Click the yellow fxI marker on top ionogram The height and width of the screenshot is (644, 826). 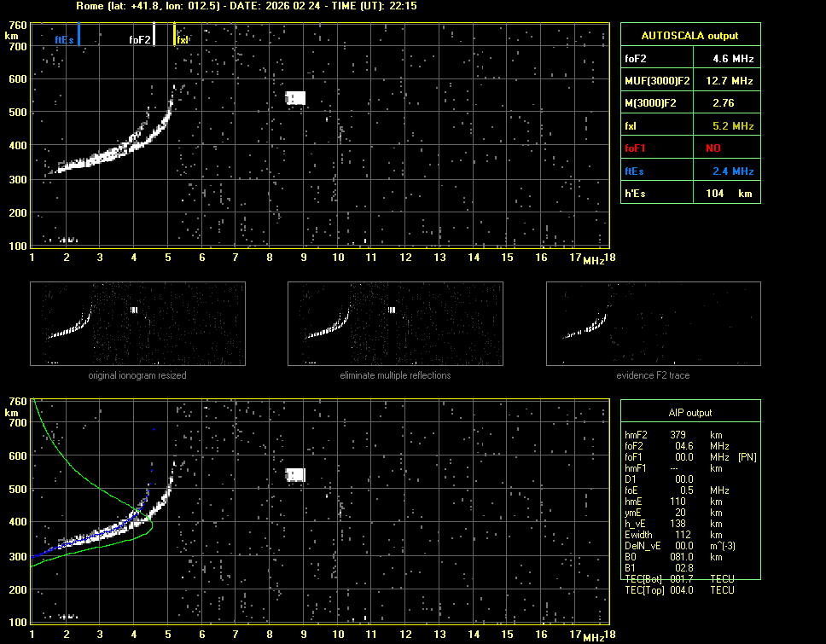coord(175,36)
